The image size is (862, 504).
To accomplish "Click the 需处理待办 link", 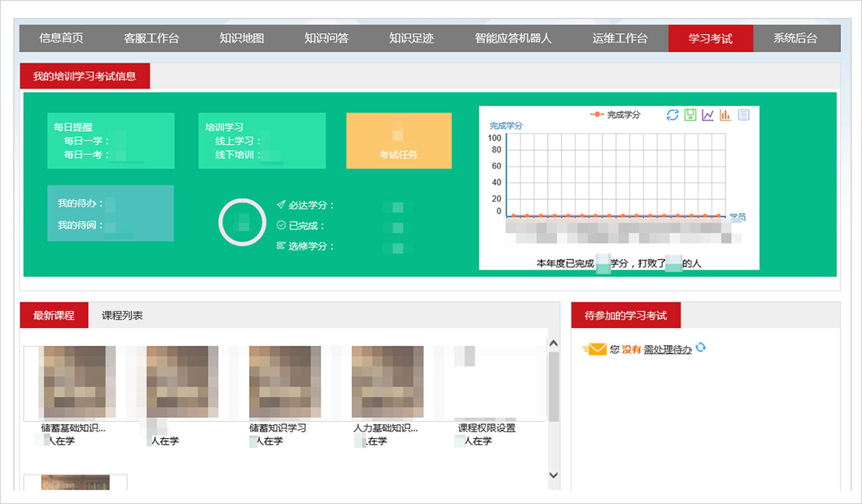I will pyautogui.click(x=667, y=350).
